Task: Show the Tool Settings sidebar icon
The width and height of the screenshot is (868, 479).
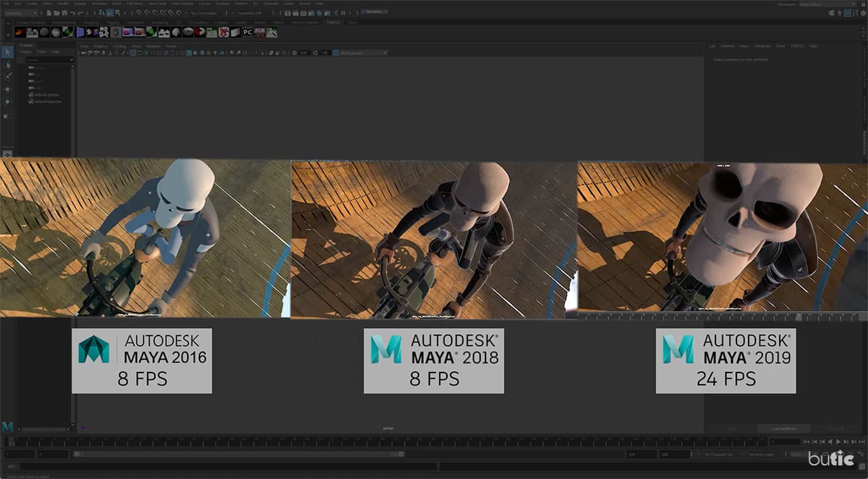Action: [x=855, y=13]
